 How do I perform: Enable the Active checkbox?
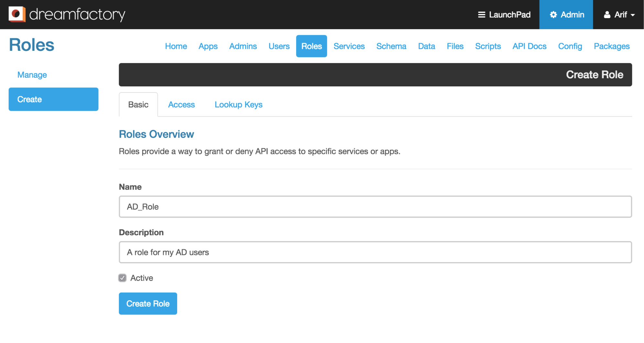122,278
